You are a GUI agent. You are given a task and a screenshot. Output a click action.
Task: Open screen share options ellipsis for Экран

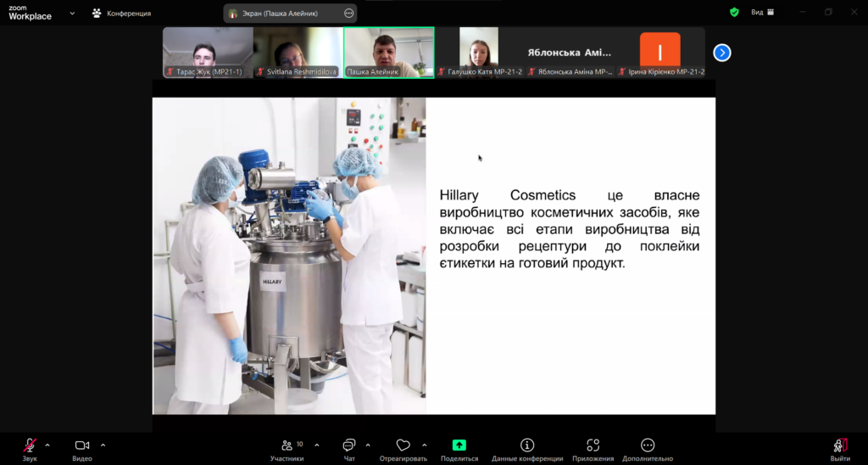click(349, 14)
